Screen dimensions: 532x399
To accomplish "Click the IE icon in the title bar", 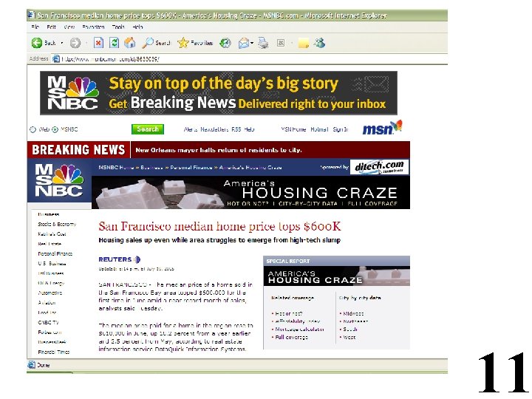I will [31, 15].
